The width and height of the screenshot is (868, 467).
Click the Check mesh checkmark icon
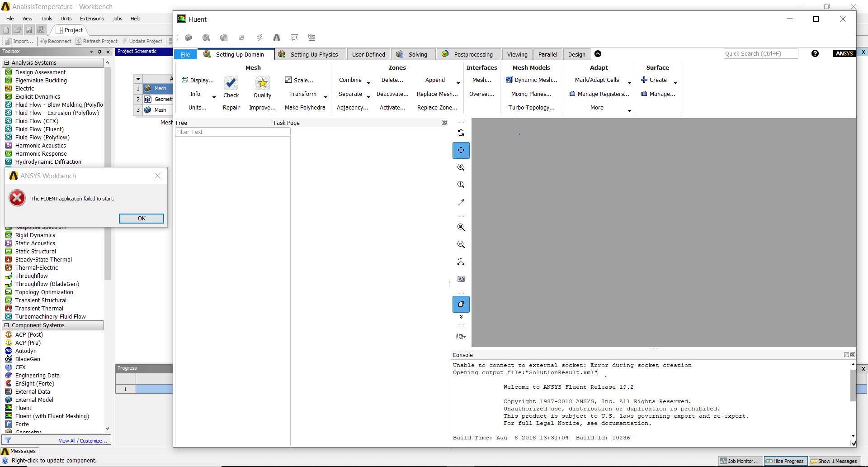pyautogui.click(x=231, y=82)
